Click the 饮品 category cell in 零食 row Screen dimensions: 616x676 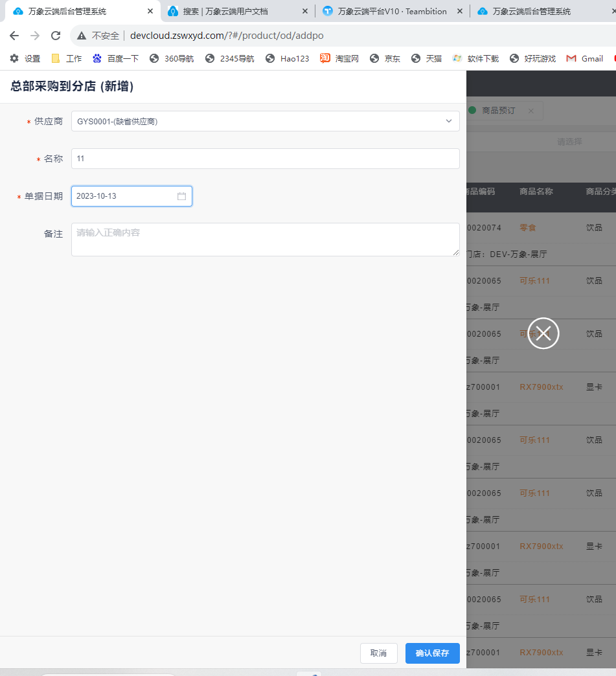click(x=594, y=228)
